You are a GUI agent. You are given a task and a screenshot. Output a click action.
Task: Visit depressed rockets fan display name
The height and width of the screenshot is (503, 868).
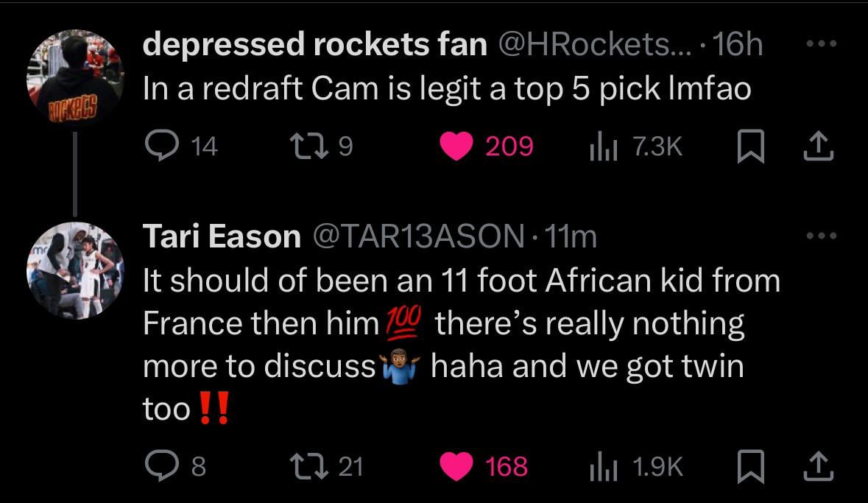(315, 46)
